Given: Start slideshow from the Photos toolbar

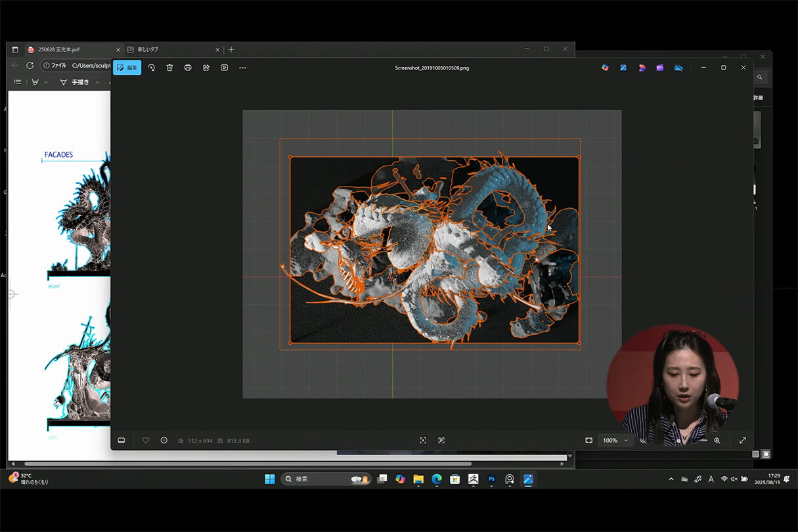Looking at the screenshot, I should click(x=225, y=68).
